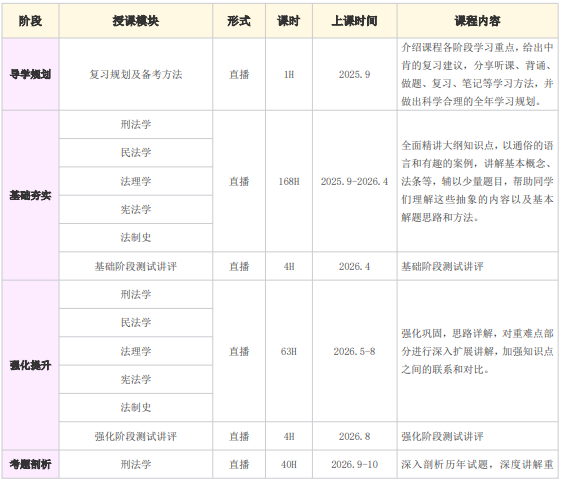Click the content text starting 介绍课程各阶段学习重点

click(477, 74)
